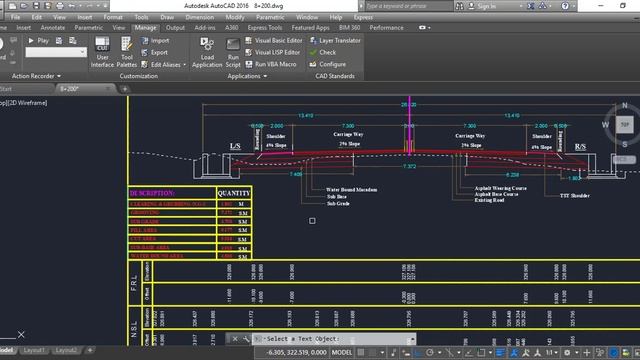Screen dimensions: 640x360
Task: Switch to the Featured Apps ribbon tab
Action: [310, 28]
